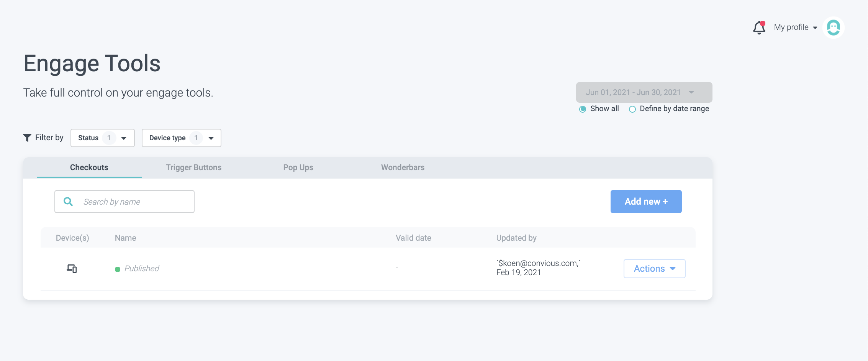Click the user avatar icon
Viewport: 868px width, 361px height.
tap(833, 28)
